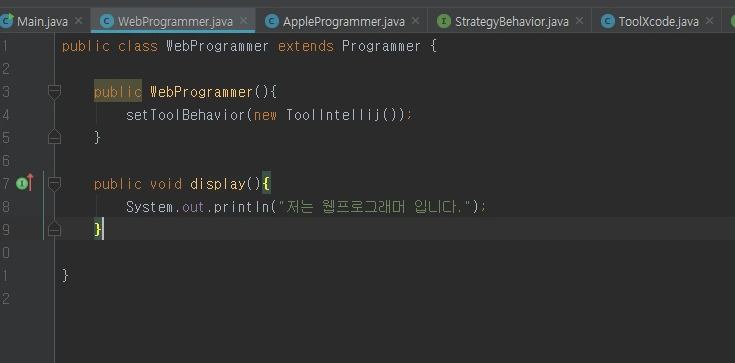Switch to the Main.java tab
The width and height of the screenshot is (735, 363).
point(42,22)
